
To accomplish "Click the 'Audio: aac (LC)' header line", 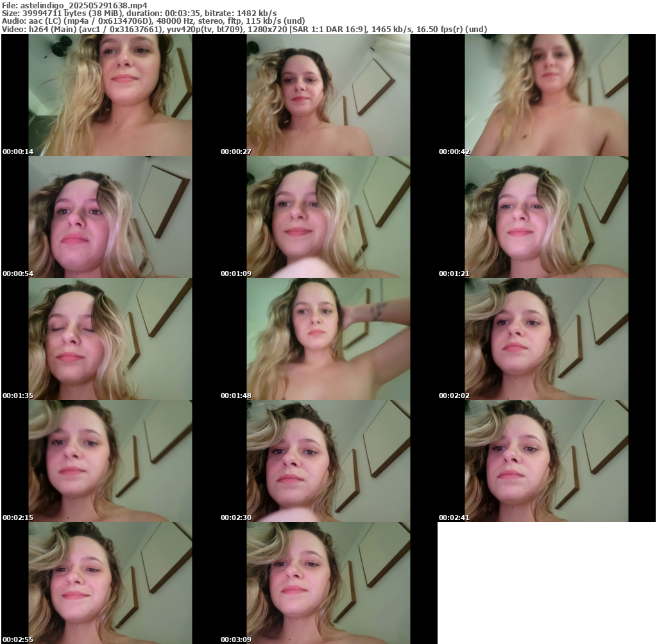I will (x=153, y=21).
